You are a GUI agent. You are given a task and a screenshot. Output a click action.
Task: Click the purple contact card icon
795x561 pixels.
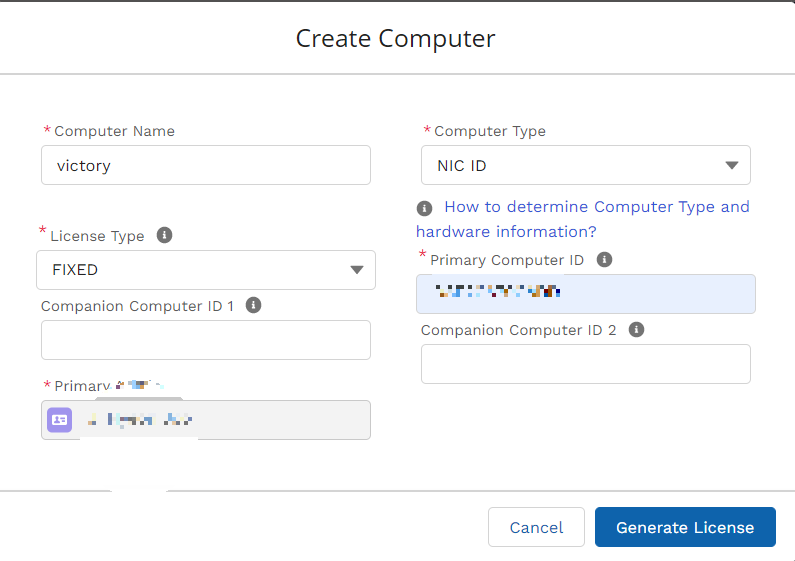coord(60,420)
